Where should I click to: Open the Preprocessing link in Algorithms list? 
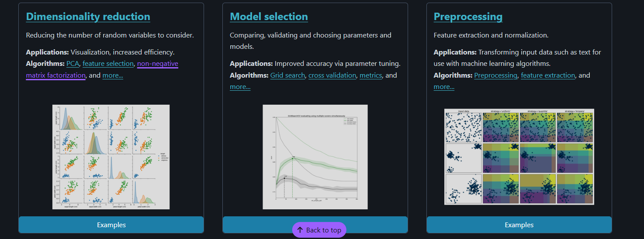tap(495, 75)
